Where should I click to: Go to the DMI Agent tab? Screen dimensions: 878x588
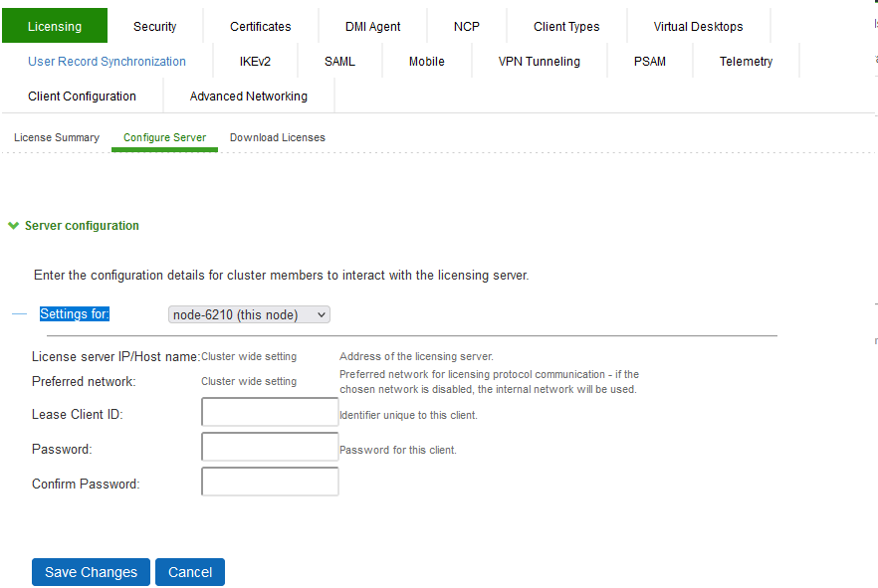[x=372, y=26]
